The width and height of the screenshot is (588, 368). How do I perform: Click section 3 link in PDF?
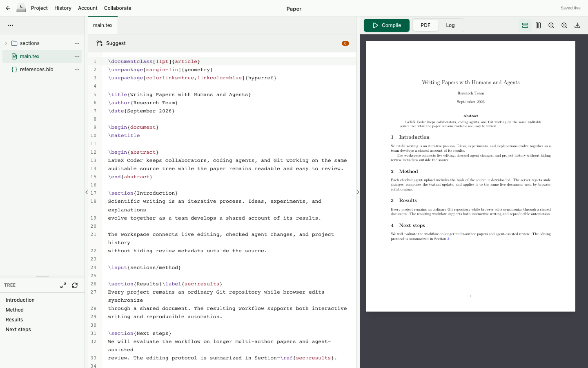tap(448, 239)
